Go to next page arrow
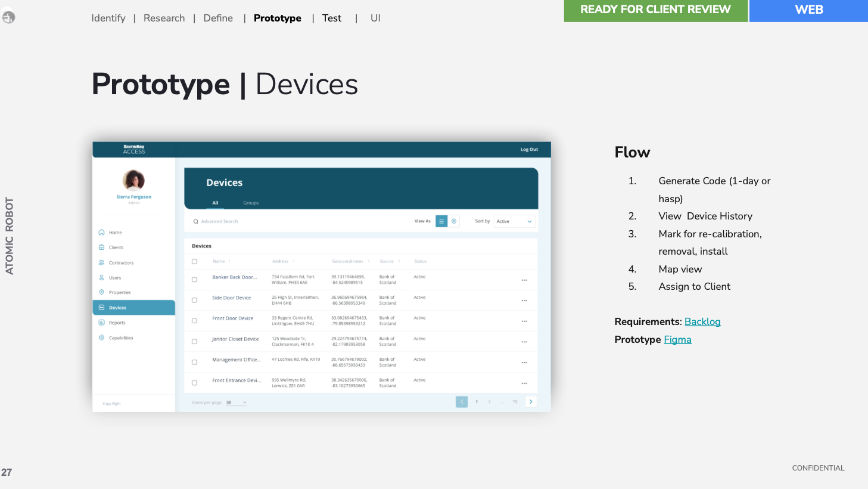The height and width of the screenshot is (489, 868). click(x=531, y=402)
